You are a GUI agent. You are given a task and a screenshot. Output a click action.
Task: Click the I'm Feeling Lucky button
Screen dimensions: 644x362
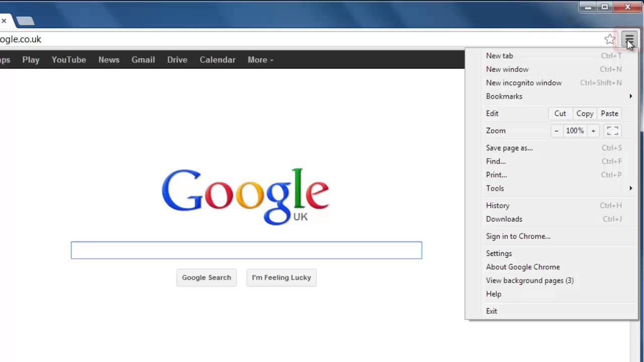281,278
